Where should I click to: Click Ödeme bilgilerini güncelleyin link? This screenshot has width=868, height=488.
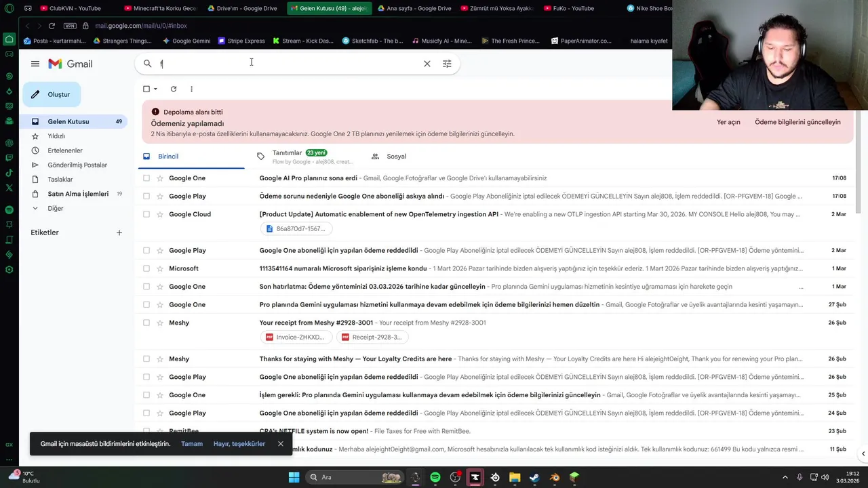[x=797, y=122]
